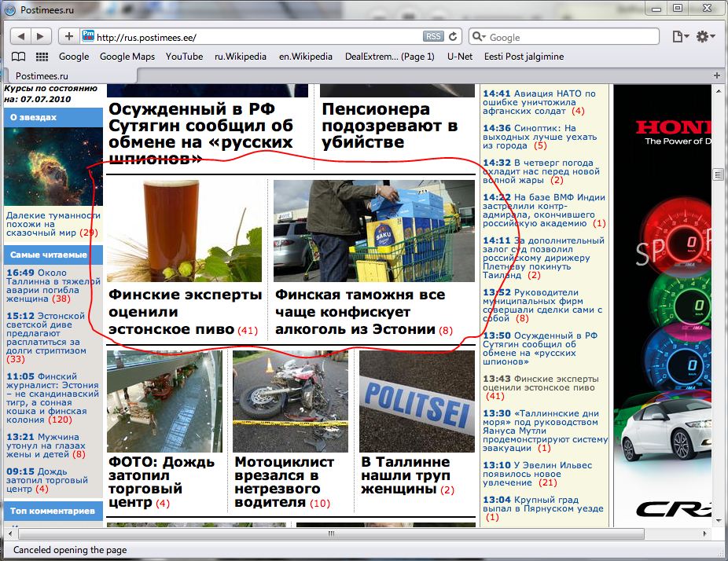Viewport: 728px width, 561px height.
Task: Open the search engine magnifier dropdown
Action: [x=479, y=38]
